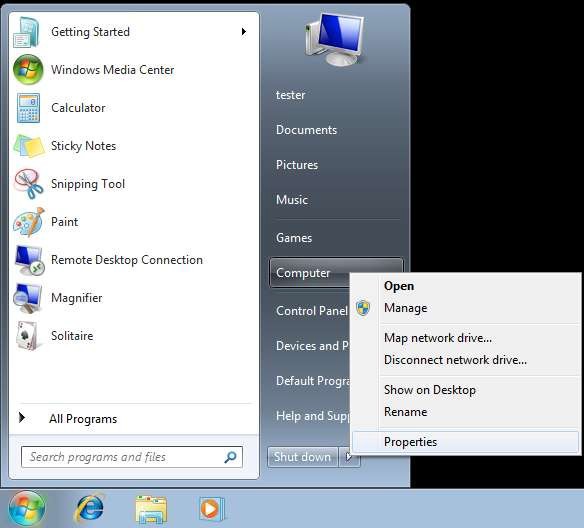Open Windows Media Player from taskbar
This screenshot has height=528, width=584.
211,509
